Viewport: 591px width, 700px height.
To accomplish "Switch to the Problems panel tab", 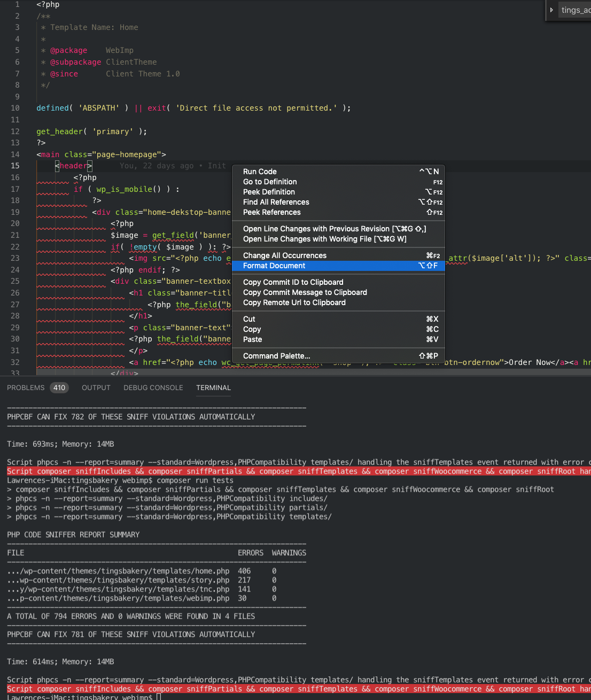I will coord(26,388).
